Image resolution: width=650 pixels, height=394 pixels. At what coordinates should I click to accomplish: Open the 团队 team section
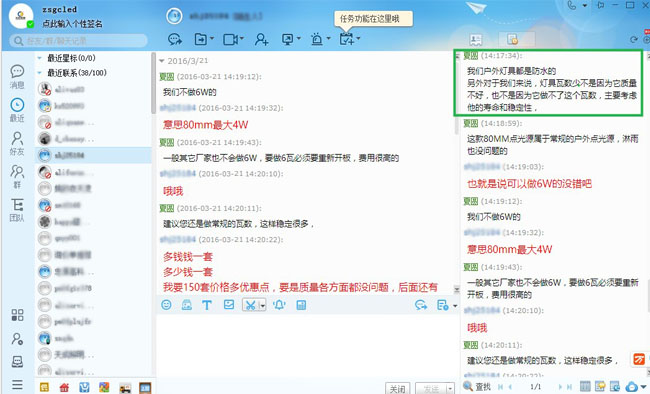click(x=17, y=209)
